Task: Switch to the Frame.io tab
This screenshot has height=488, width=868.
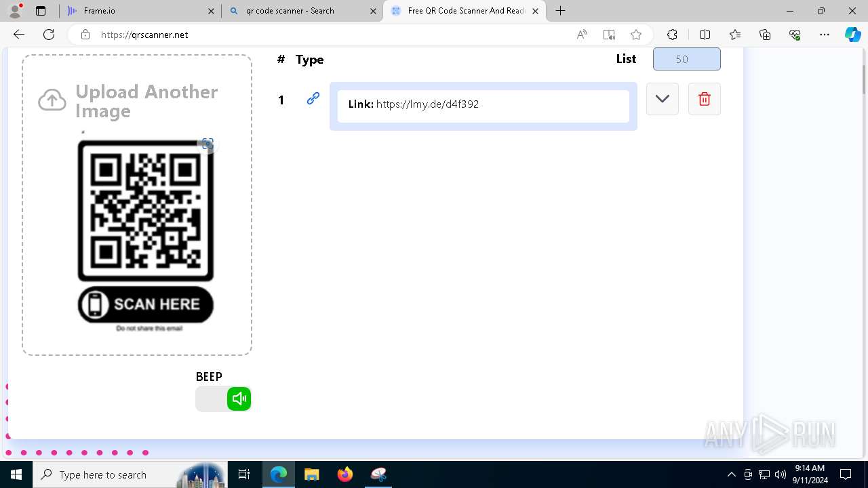Action: pos(140,11)
